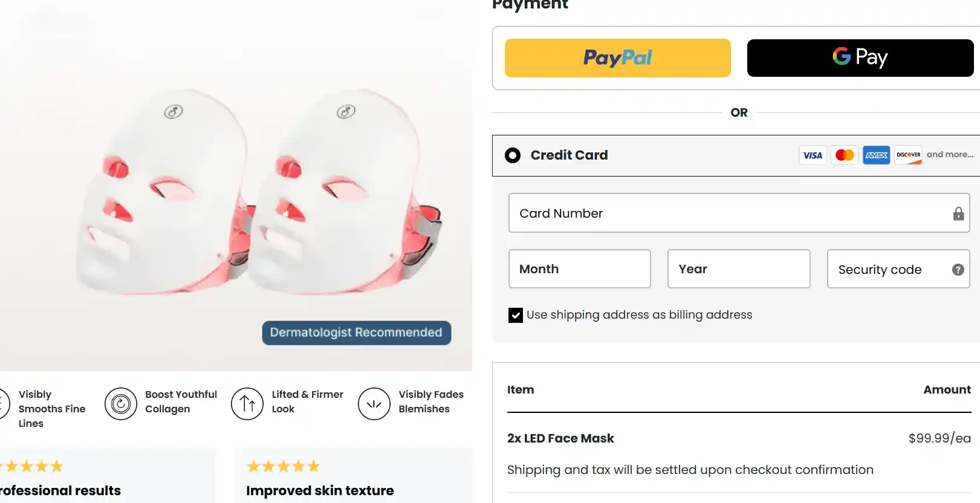Click the Visibly Fades Blemishes icon

[374, 404]
